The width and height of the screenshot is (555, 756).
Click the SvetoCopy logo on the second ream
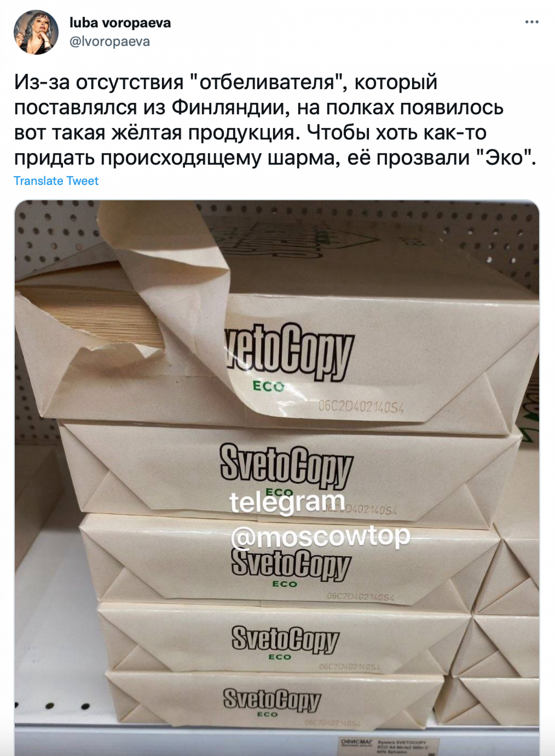286,466
